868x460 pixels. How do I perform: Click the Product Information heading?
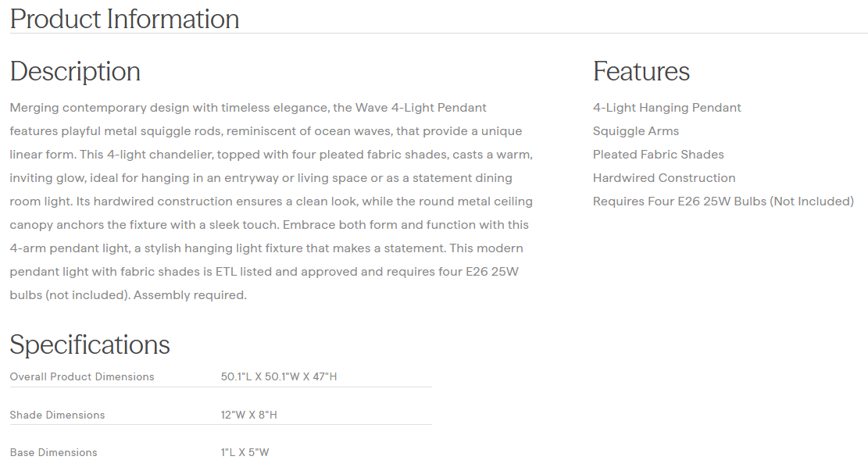pos(124,19)
